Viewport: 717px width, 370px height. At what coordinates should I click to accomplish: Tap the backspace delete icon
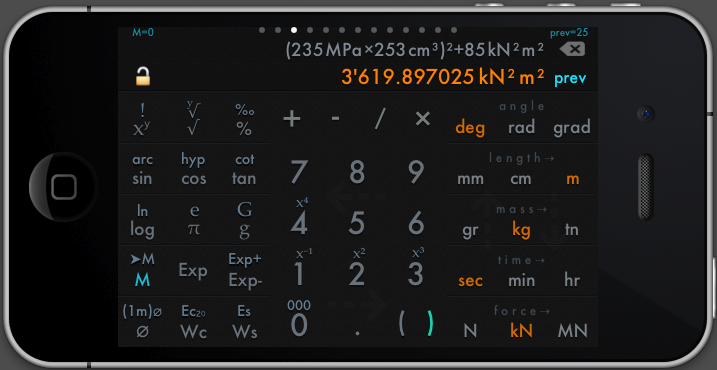point(572,49)
